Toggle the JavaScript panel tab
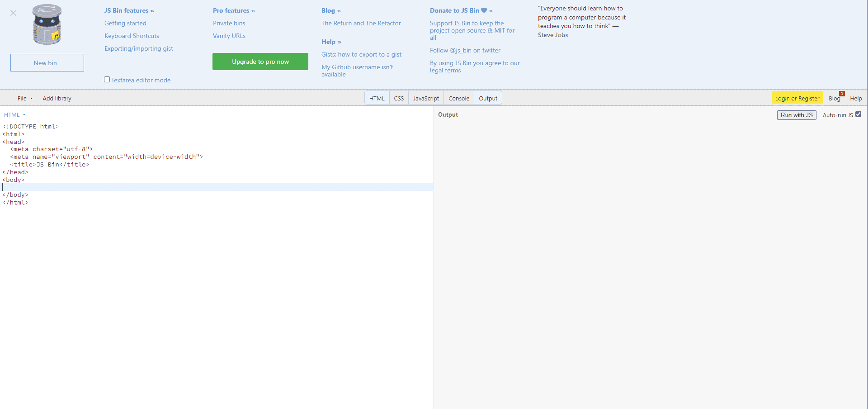The width and height of the screenshot is (868, 409). (426, 98)
